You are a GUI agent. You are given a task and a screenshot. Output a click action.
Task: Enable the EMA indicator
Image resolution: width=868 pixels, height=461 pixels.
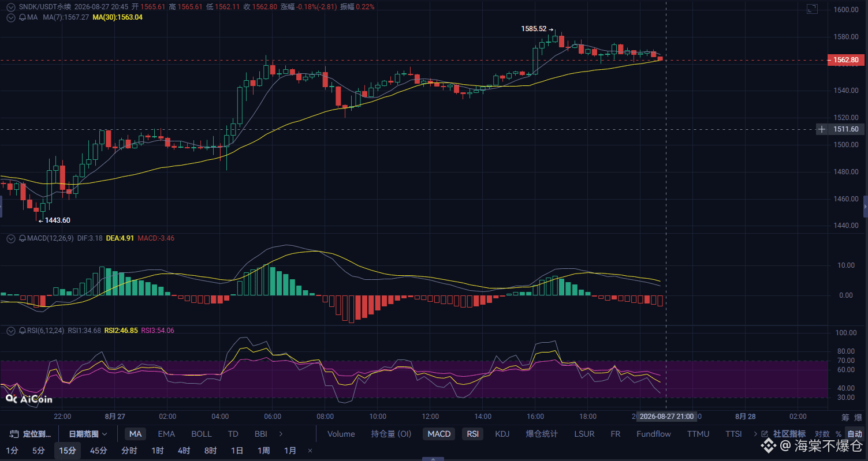[x=166, y=434]
